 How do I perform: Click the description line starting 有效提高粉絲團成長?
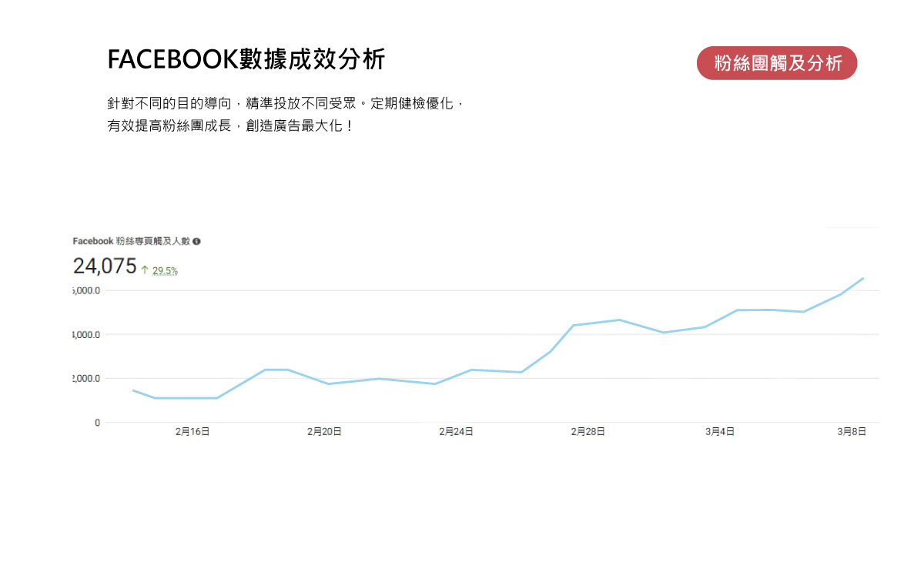point(230,126)
